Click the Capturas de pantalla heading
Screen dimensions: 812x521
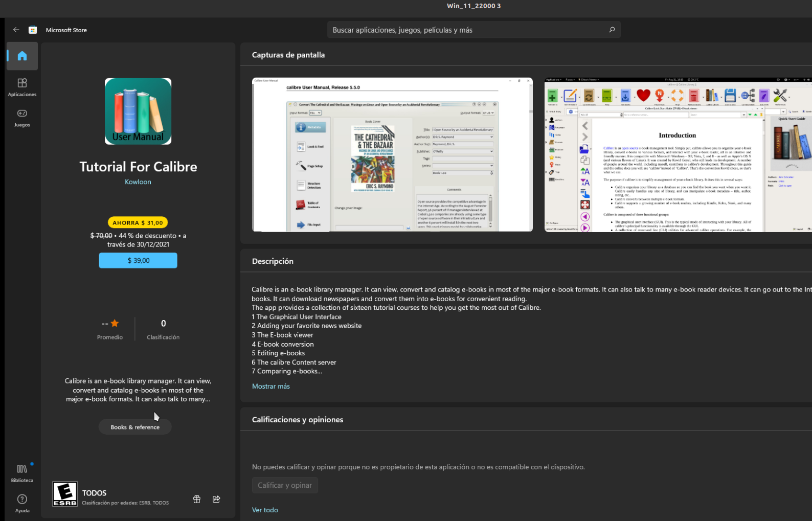coord(288,55)
